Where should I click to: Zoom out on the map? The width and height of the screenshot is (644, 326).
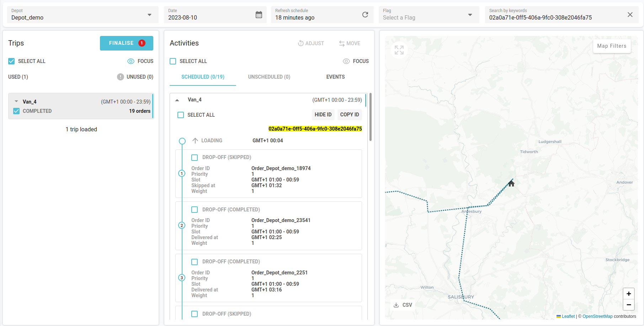628,305
